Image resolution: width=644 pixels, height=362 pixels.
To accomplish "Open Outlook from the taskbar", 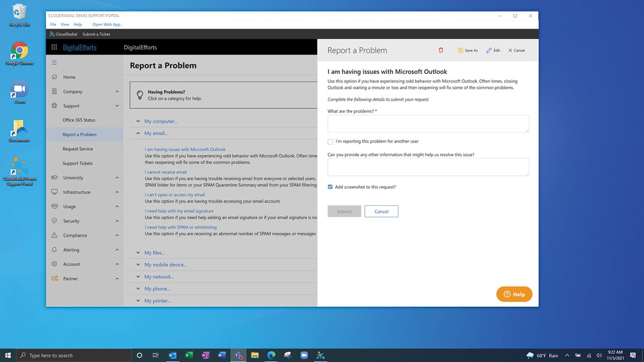I will click(173, 355).
